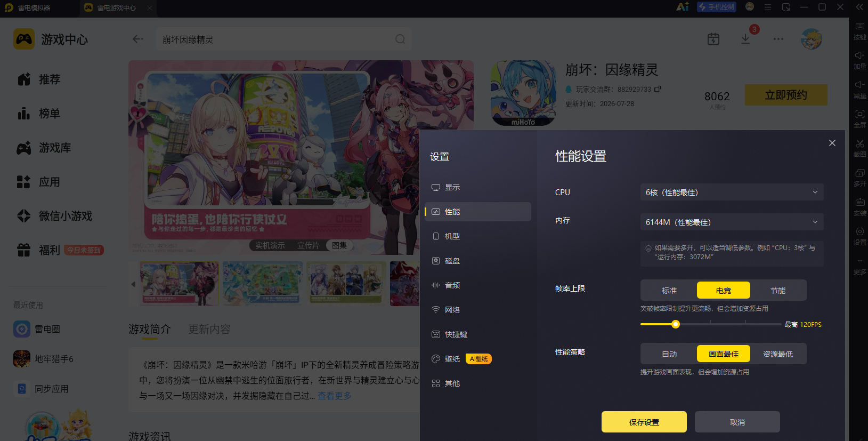Focus the game search input field
The width and height of the screenshot is (868, 441).
point(283,39)
